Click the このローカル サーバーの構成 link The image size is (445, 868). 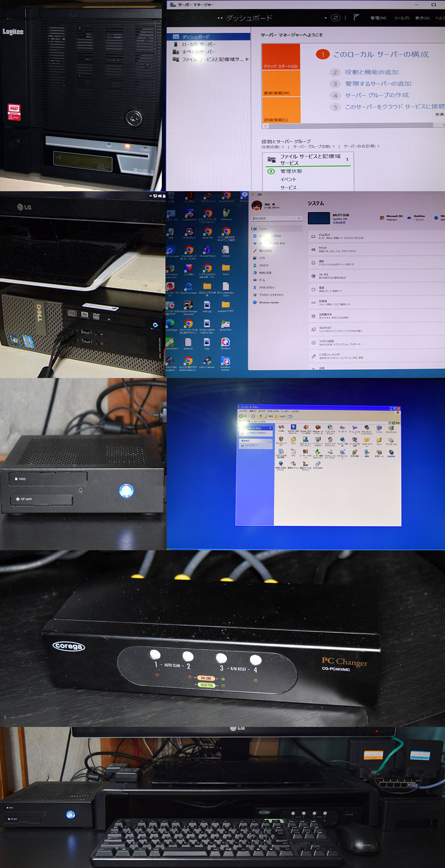coord(381,55)
